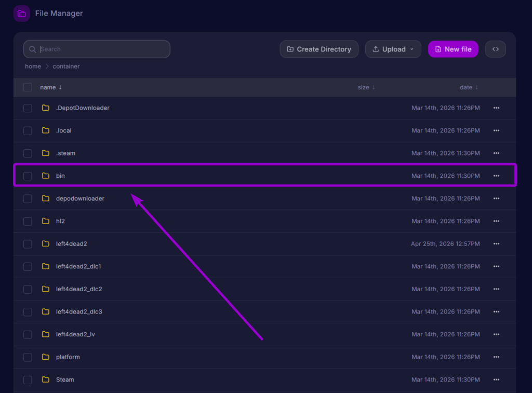Viewport: 532px width, 393px height.
Task: Click the magnifying glass search icon
Action: (32, 49)
